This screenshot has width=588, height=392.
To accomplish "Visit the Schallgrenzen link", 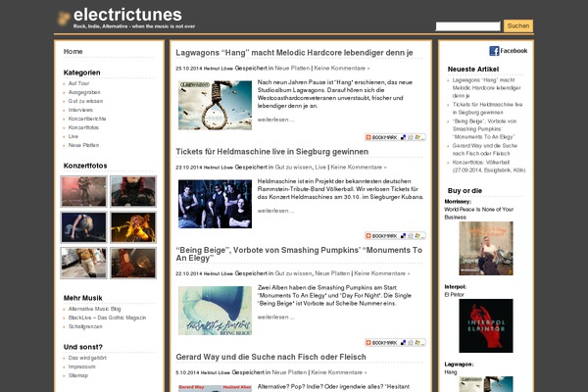I will pyautogui.click(x=85, y=326).
